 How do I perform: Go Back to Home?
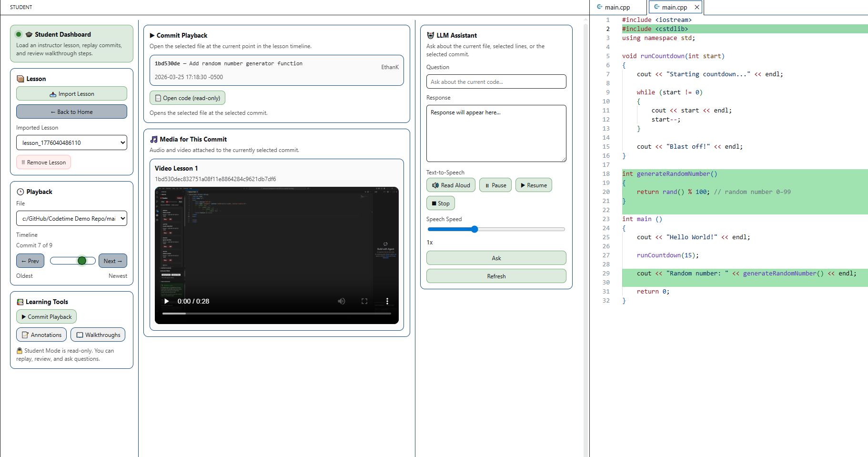click(x=71, y=112)
